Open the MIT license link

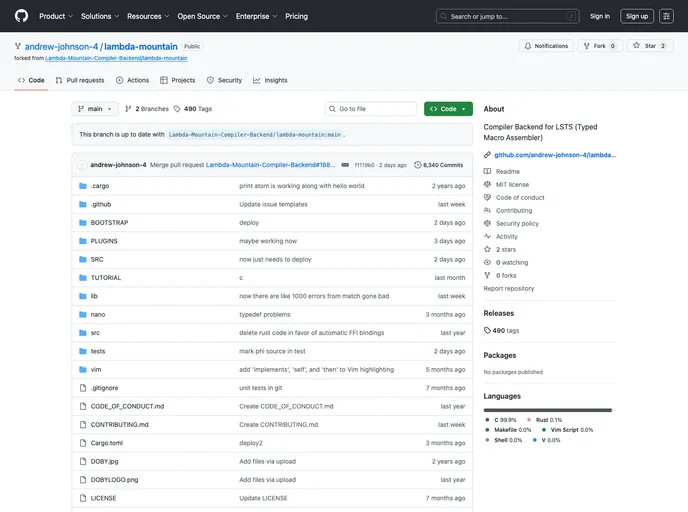[512, 184]
